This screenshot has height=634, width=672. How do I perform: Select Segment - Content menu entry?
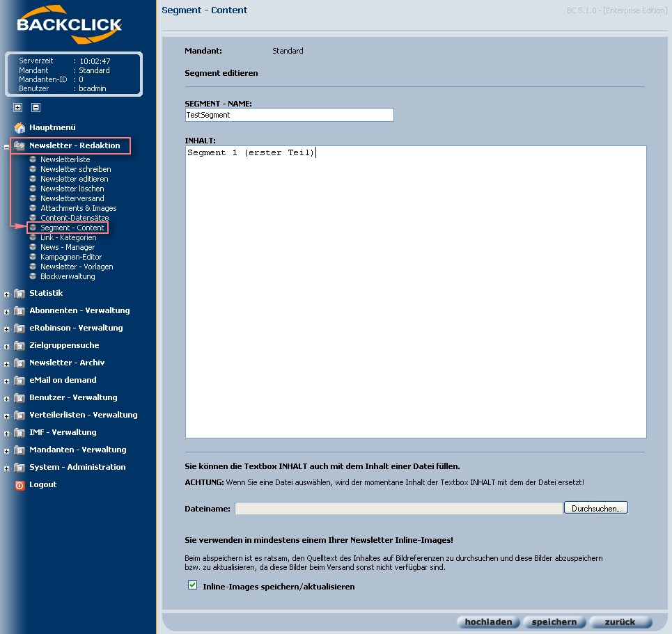(72, 228)
